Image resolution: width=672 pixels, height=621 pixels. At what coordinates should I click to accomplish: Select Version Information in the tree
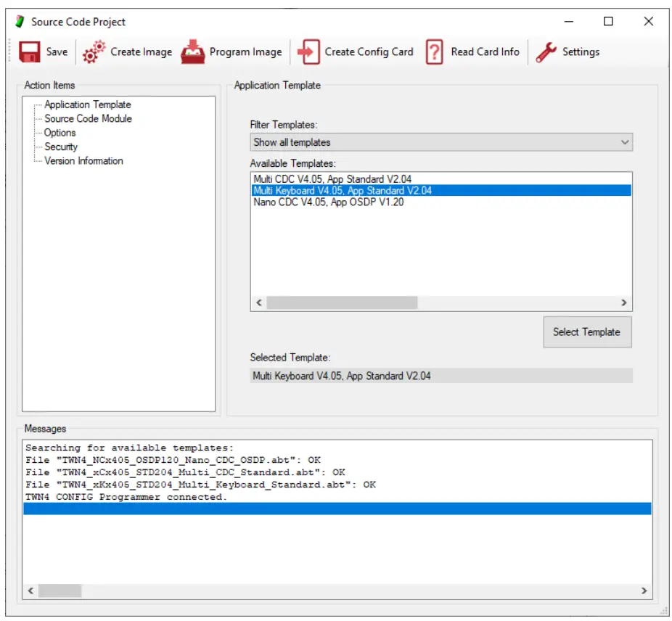83,160
